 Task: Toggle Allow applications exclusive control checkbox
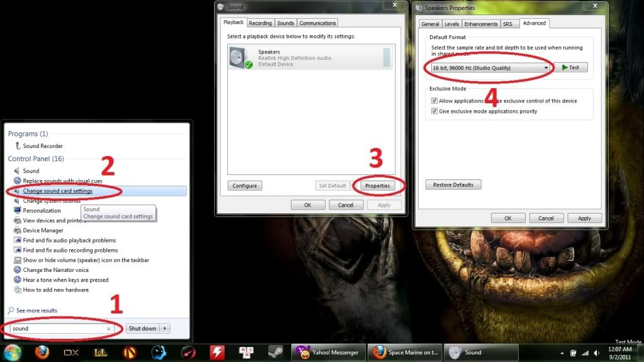tap(434, 101)
